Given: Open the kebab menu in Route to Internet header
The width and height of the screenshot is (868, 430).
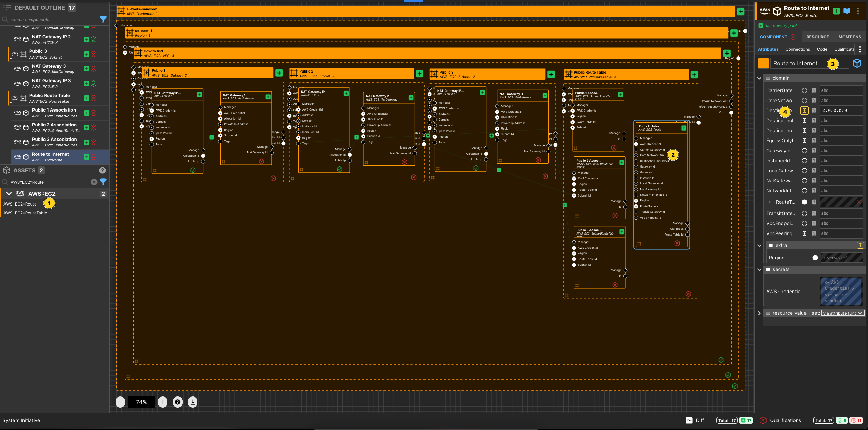Looking at the screenshot, I should click(858, 11).
